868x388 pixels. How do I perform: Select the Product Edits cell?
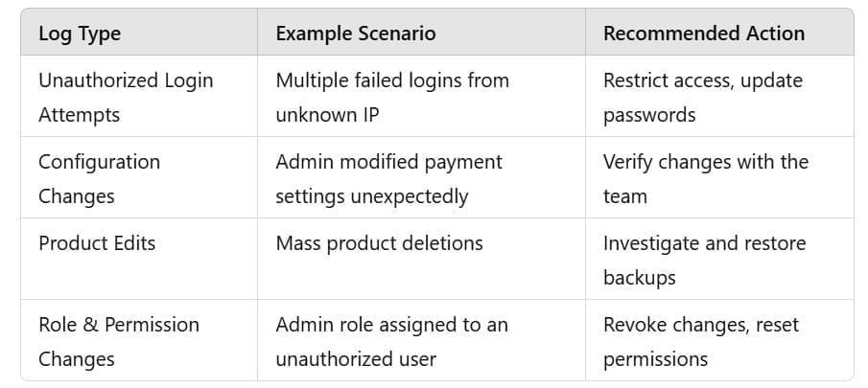pyautogui.click(x=139, y=259)
